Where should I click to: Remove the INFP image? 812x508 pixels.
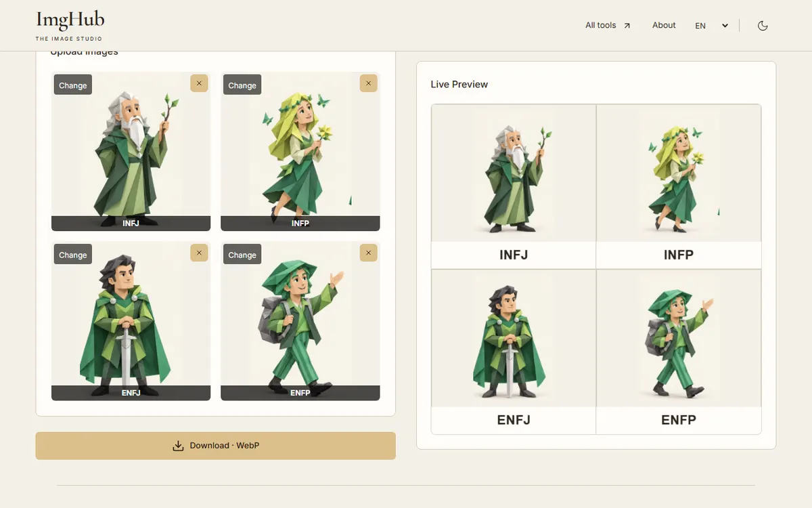point(368,83)
